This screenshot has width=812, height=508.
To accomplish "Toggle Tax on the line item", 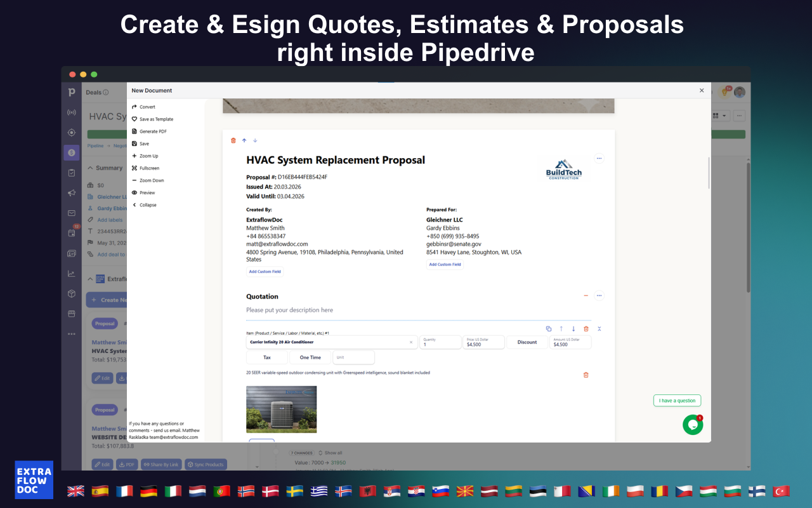I will (267, 358).
